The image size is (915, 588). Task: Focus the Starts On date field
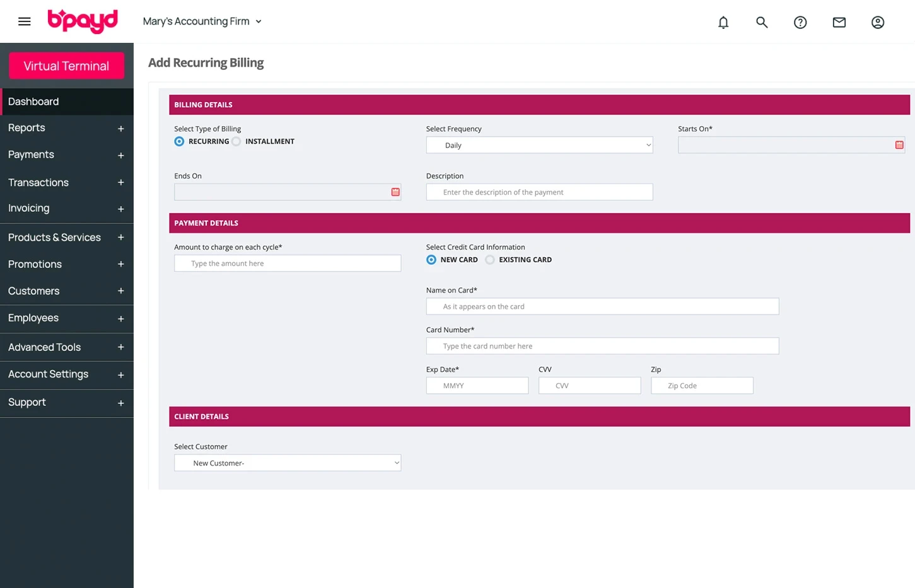[791, 145]
